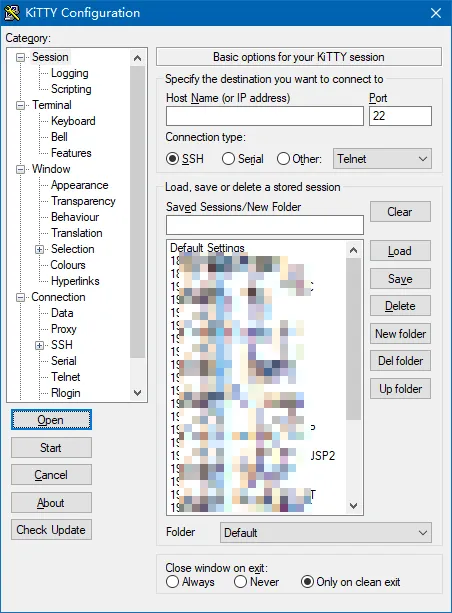Open the Colours settings category
The image size is (452, 613).
coord(68,265)
